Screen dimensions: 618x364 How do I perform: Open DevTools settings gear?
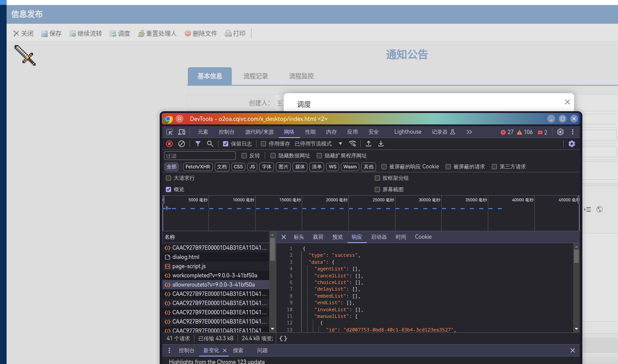coord(560,132)
